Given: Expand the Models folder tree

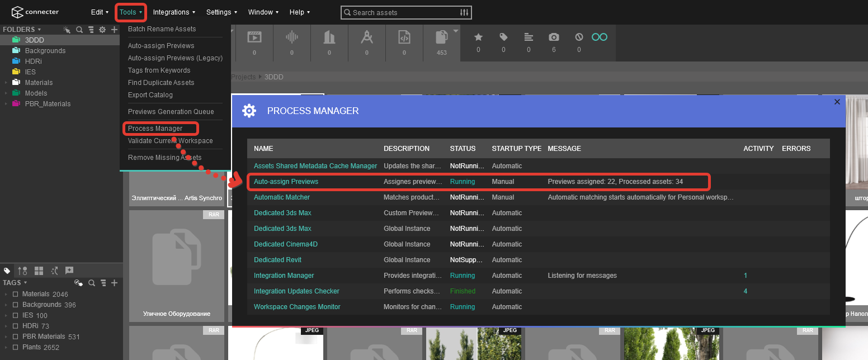Looking at the screenshot, I should [6, 93].
